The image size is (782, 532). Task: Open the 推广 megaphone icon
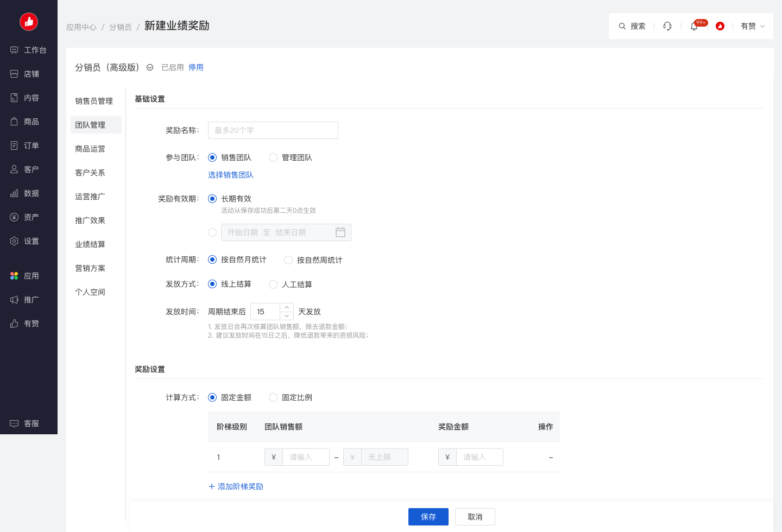tap(14, 300)
